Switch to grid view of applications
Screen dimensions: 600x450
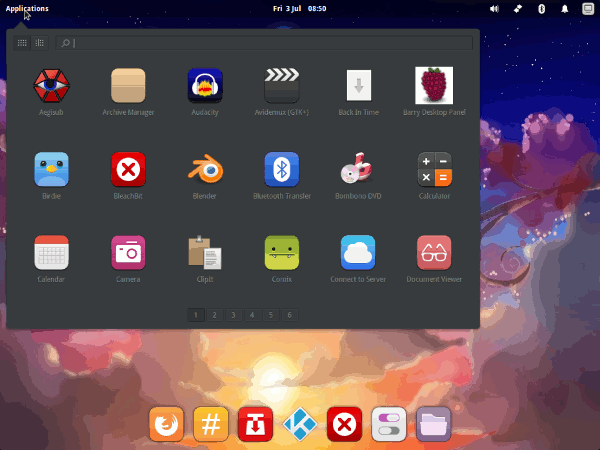pyautogui.click(x=23, y=43)
